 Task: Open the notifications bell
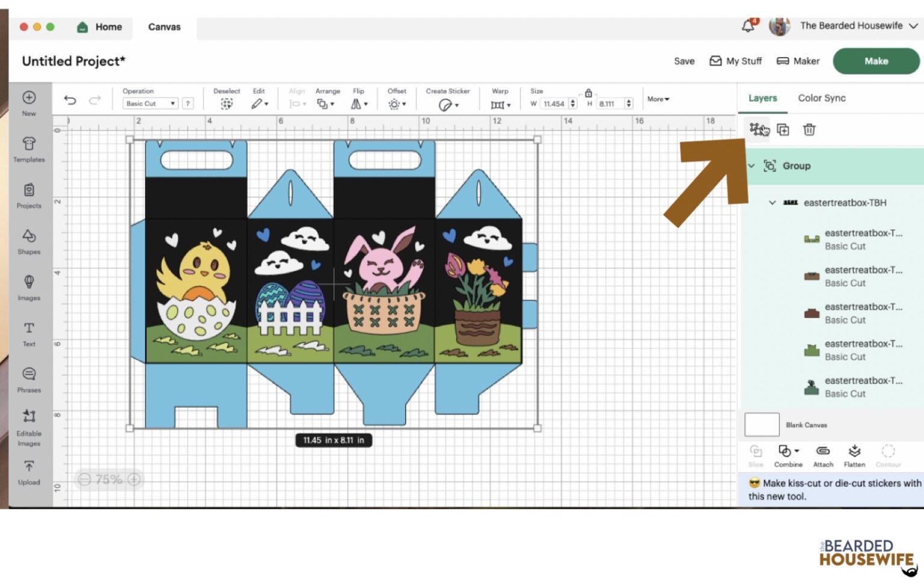[x=748, y=26]
